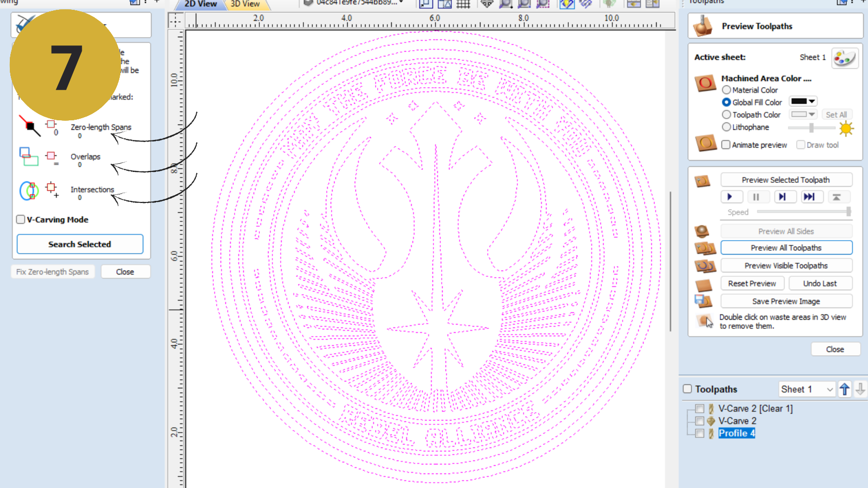Click the Lithophane brightness slider

811,128
